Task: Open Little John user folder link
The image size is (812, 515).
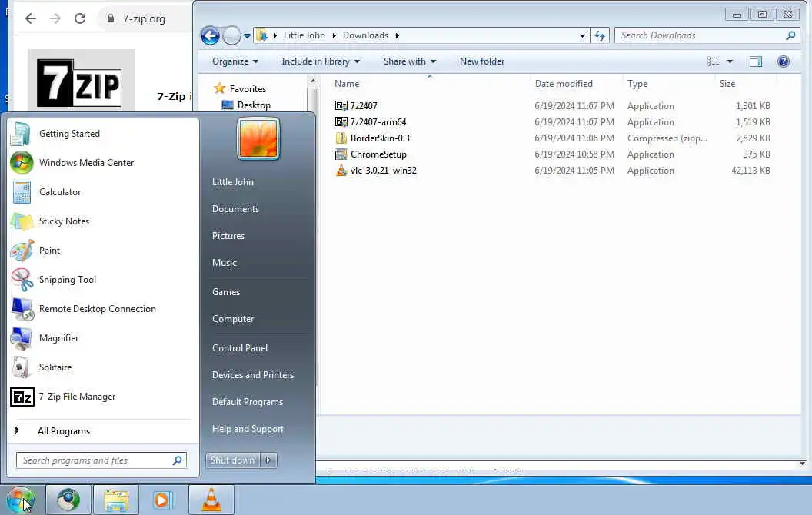Action: tap(232, 182)
